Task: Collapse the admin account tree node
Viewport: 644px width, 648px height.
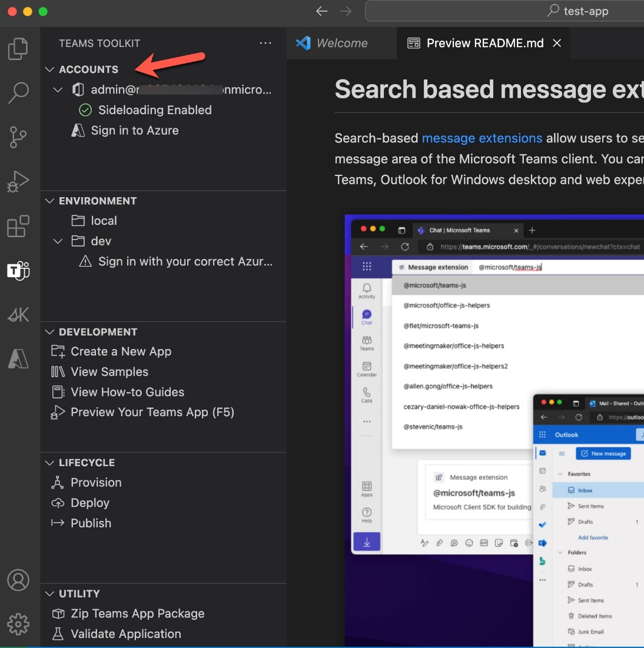Action: click(x=58, y=90)
